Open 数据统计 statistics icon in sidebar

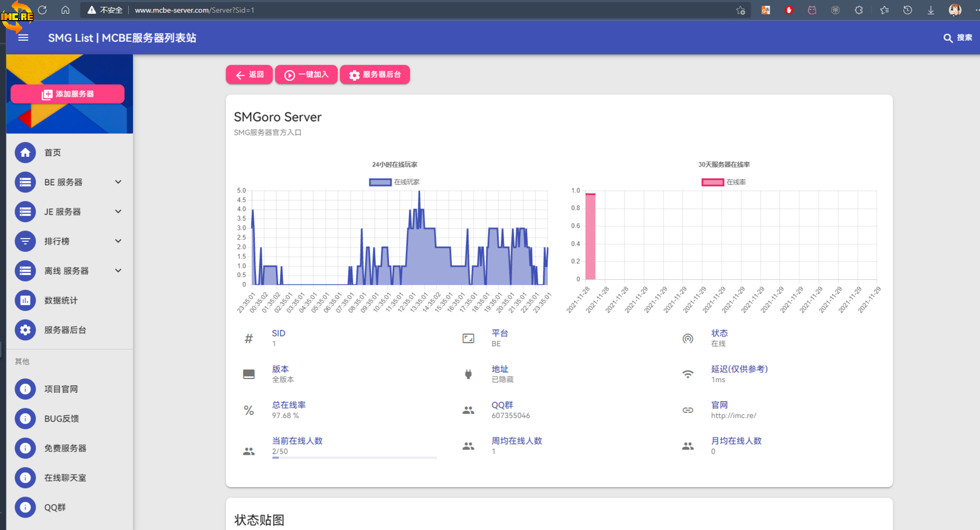pos(25,301)
